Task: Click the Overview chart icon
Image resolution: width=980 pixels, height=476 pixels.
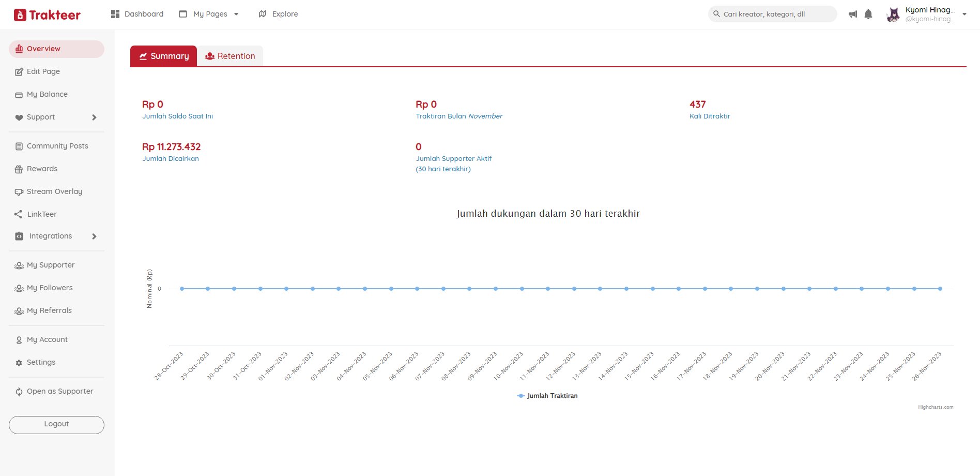Action: 19,49
